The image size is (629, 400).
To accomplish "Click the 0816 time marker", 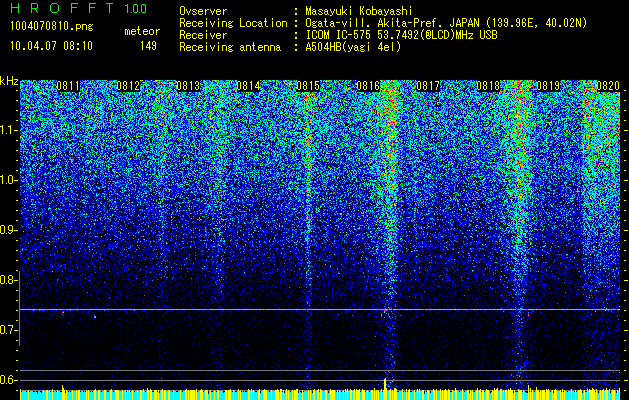I will [368, 86].
